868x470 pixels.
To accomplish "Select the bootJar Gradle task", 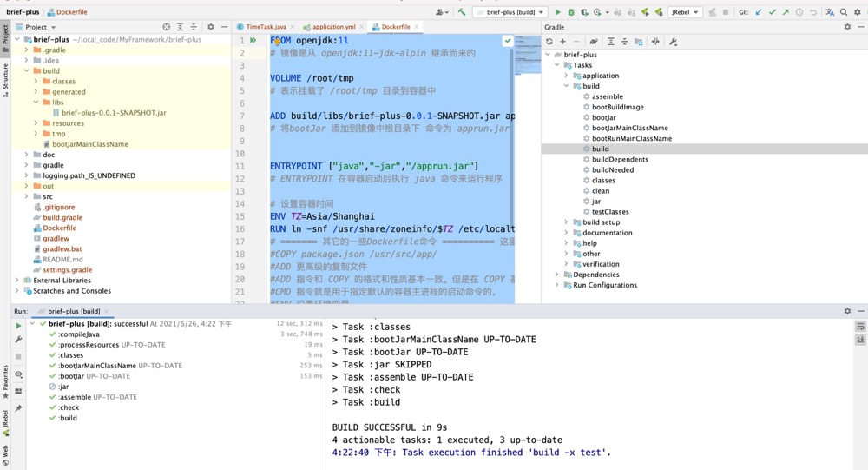I will point(603,117).
